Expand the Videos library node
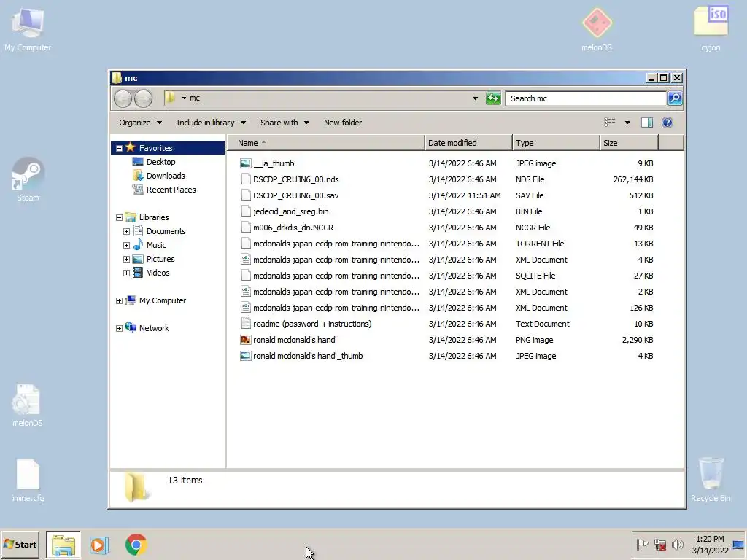 [x=126, y=273]
